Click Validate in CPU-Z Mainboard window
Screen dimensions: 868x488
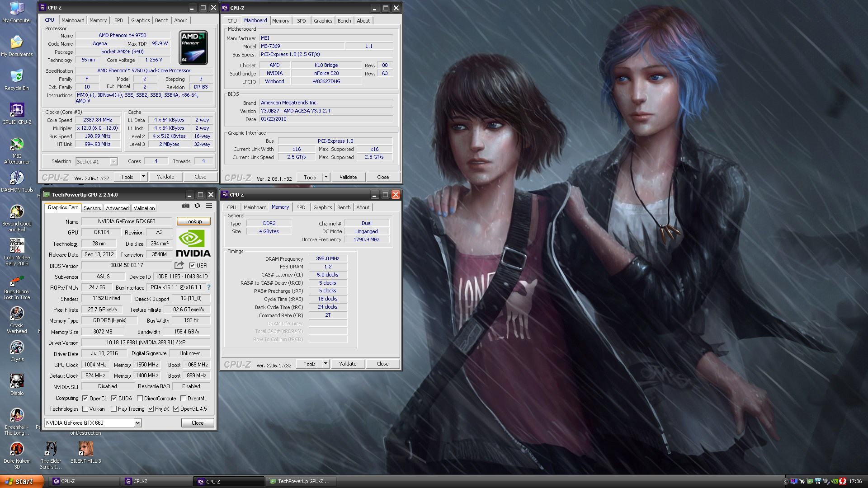348,177
